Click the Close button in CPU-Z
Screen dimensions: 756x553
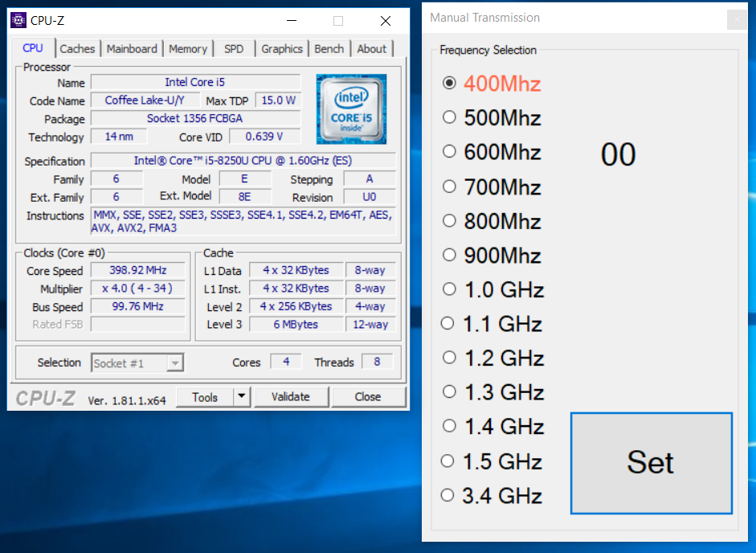(368, 396)
